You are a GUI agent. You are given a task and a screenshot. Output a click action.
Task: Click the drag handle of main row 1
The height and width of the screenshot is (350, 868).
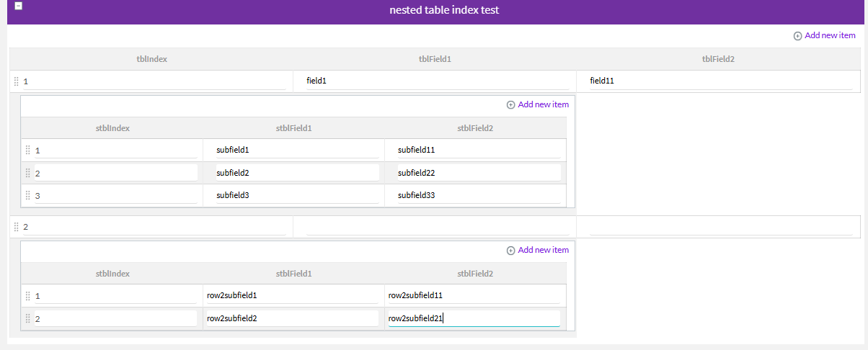(17, 81)
